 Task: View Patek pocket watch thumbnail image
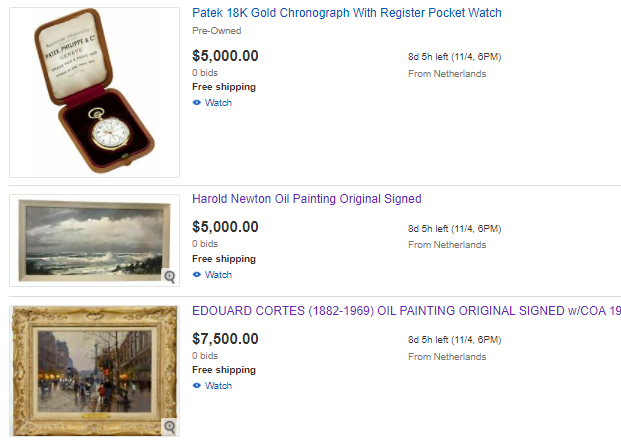(x=94, y=92)
